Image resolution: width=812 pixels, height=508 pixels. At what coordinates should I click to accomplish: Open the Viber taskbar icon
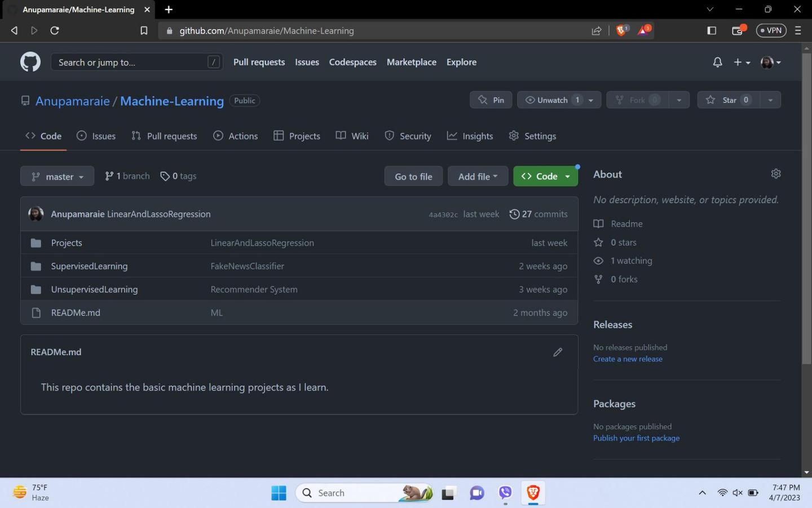505,493
